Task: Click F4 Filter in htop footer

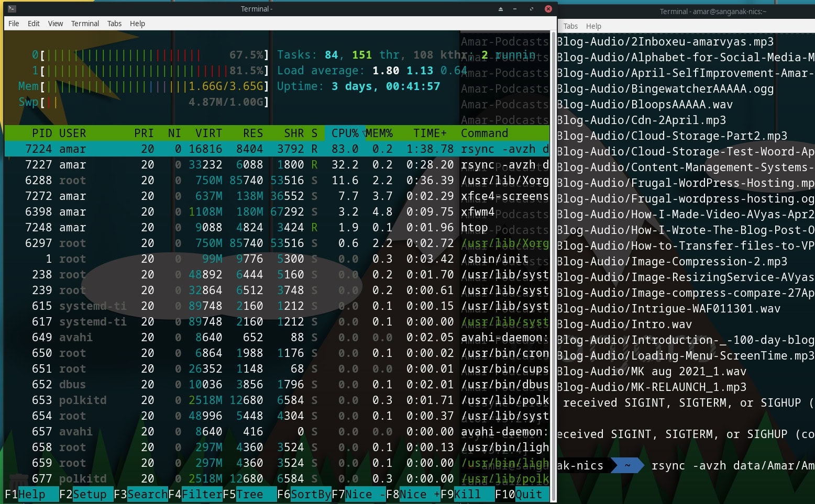Action: point(195,494)
